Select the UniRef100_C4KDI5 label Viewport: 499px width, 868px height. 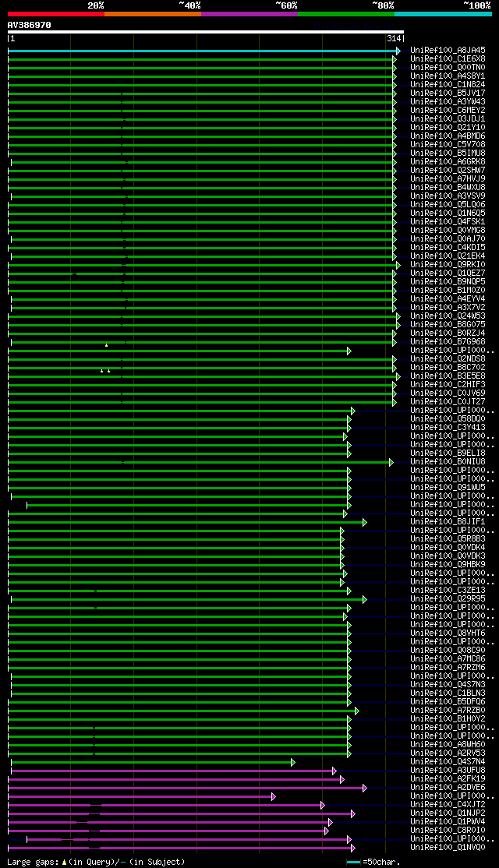coord(448,248)
